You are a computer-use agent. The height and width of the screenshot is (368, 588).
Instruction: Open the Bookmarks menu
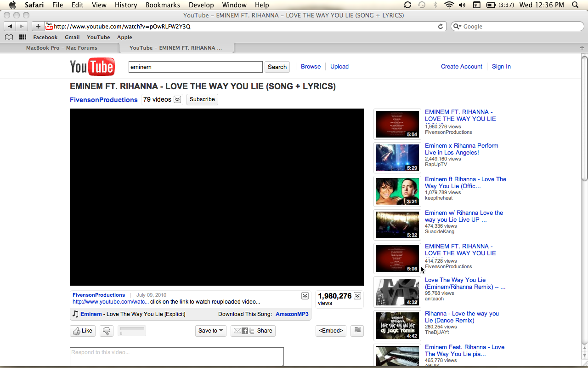coord(163,5)
